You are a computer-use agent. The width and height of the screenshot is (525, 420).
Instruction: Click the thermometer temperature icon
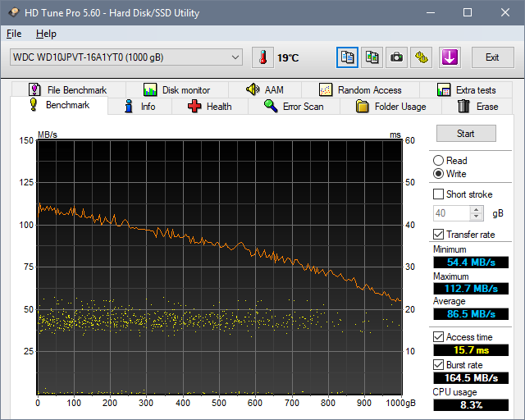pos(262,57)
